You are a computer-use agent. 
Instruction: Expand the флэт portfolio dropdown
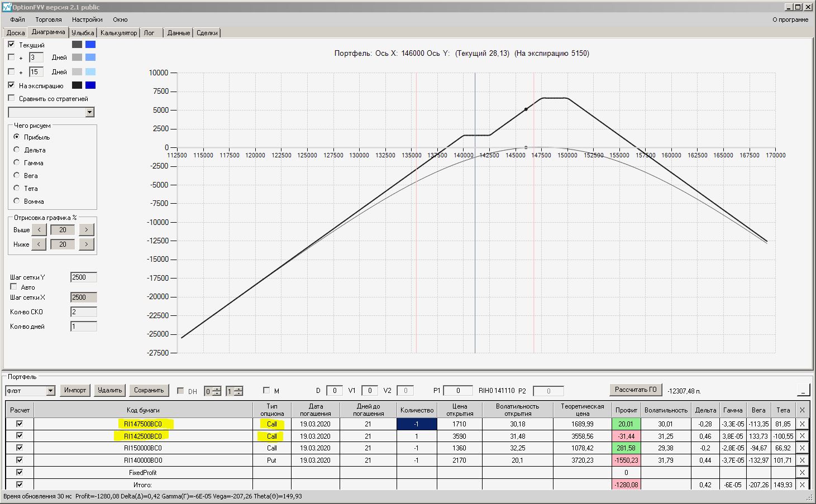pos(50,391)
